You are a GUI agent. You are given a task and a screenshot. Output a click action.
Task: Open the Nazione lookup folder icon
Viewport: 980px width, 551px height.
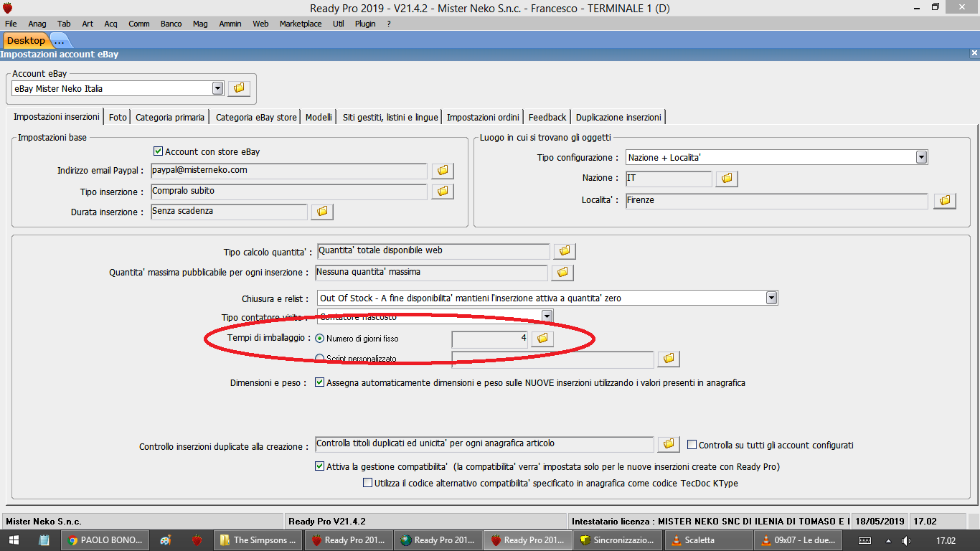pyautogui.click(x=727, y=179)
